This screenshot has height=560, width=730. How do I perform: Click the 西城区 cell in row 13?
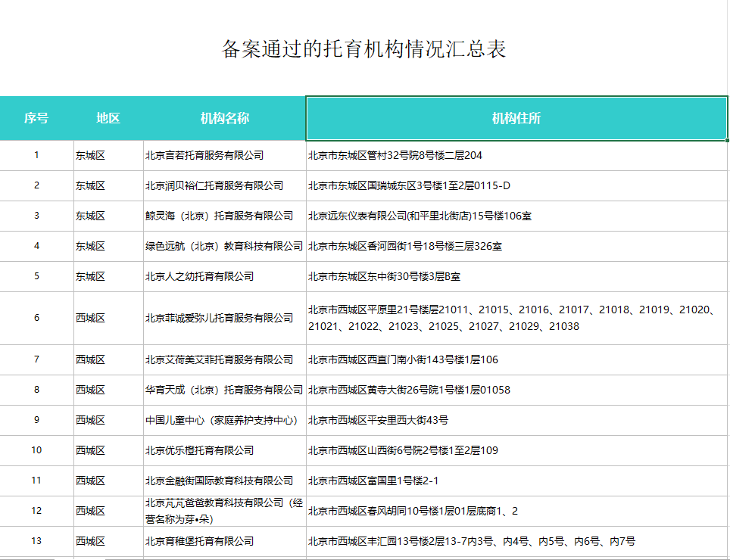(x=90, y=541)
